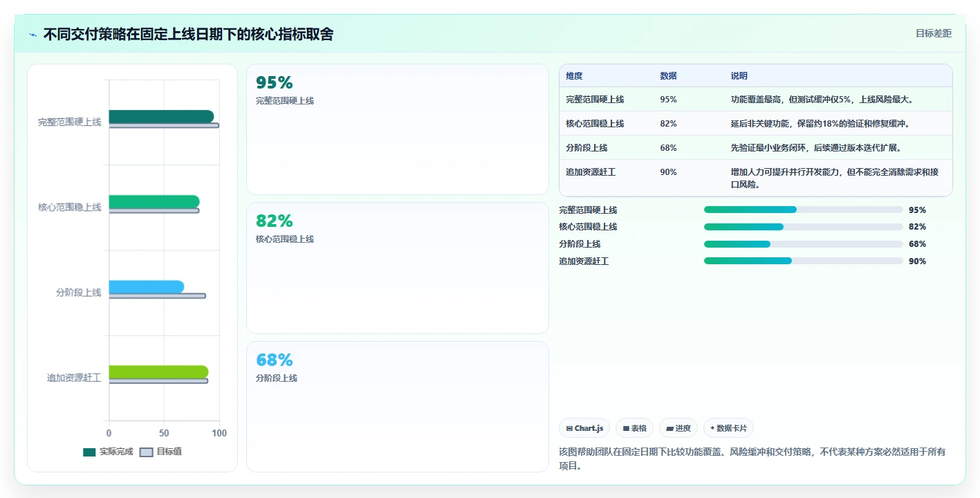Click the 目标差距 label at top right
This screenshot has width=980, height=498.
pyautogui.click(x=933, y=33)
